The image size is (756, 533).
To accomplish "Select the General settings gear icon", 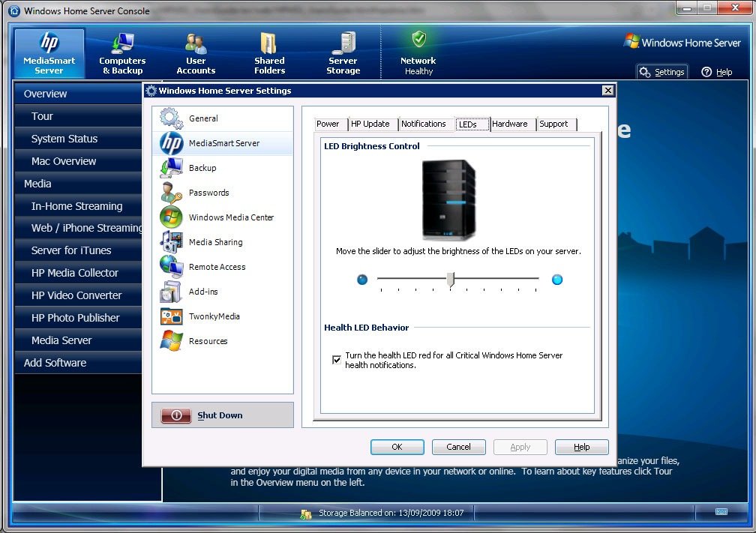I will pyautogui.click(x=171, y=118).
